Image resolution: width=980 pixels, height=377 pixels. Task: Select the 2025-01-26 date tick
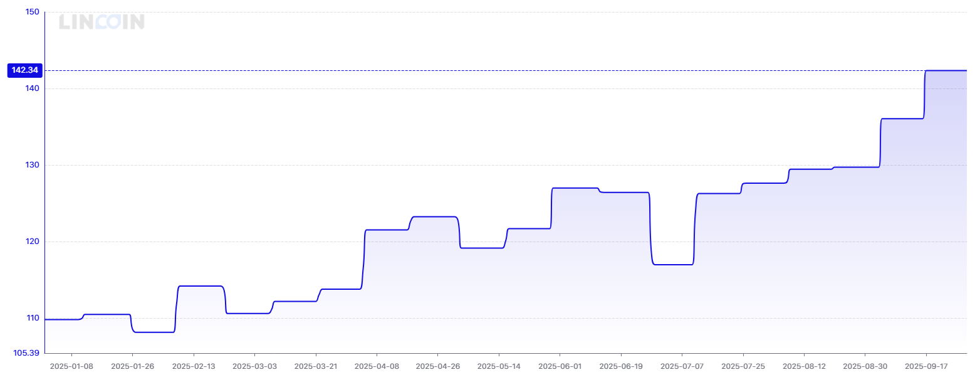[132, 366]
